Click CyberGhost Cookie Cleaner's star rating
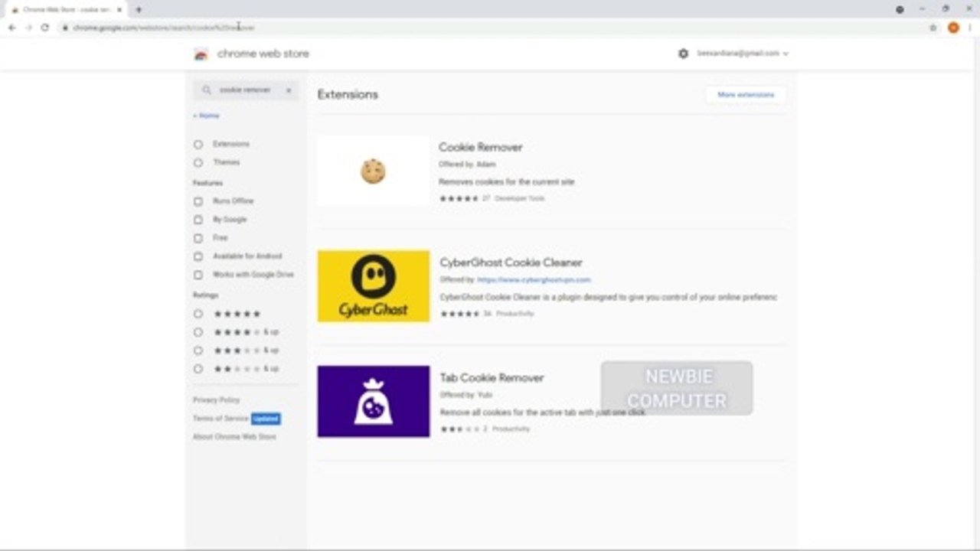The height and width of the screenshot is (551, 980). tap(459, 314)
